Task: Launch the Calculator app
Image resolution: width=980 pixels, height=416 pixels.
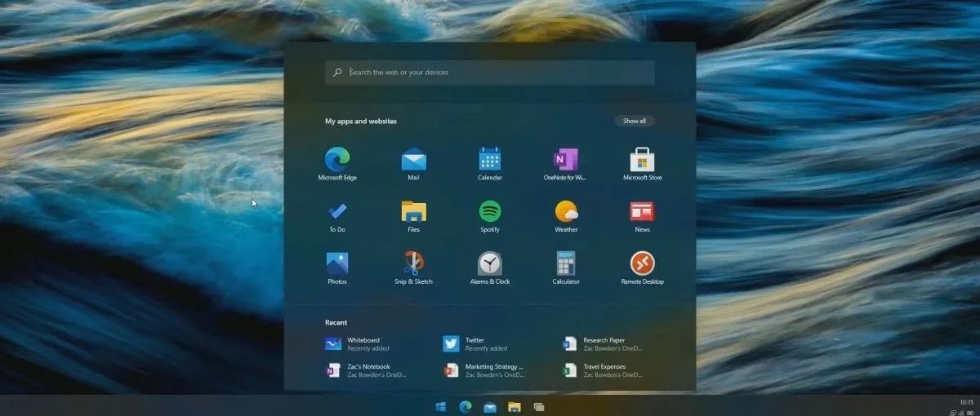Action: (566, 268)
